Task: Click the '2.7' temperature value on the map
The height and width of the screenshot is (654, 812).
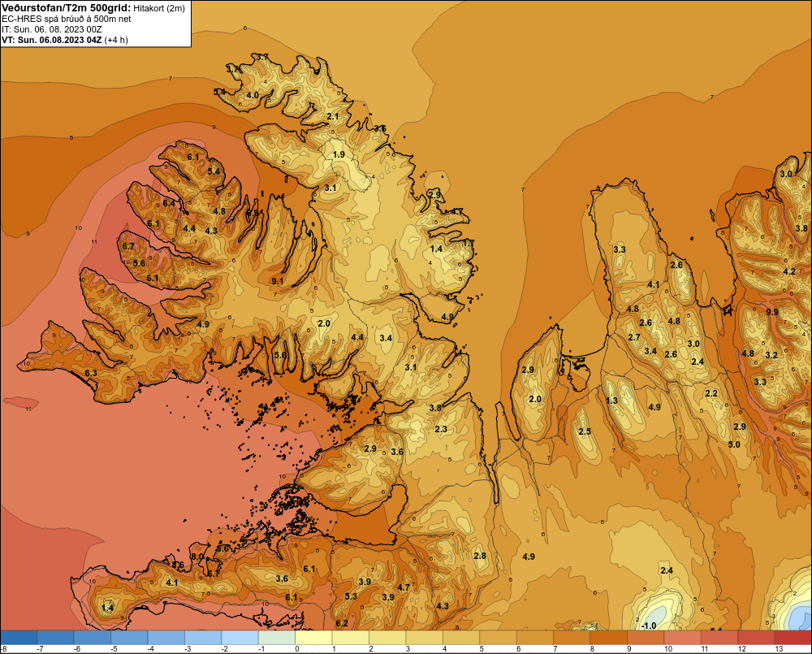Action: 634,337
